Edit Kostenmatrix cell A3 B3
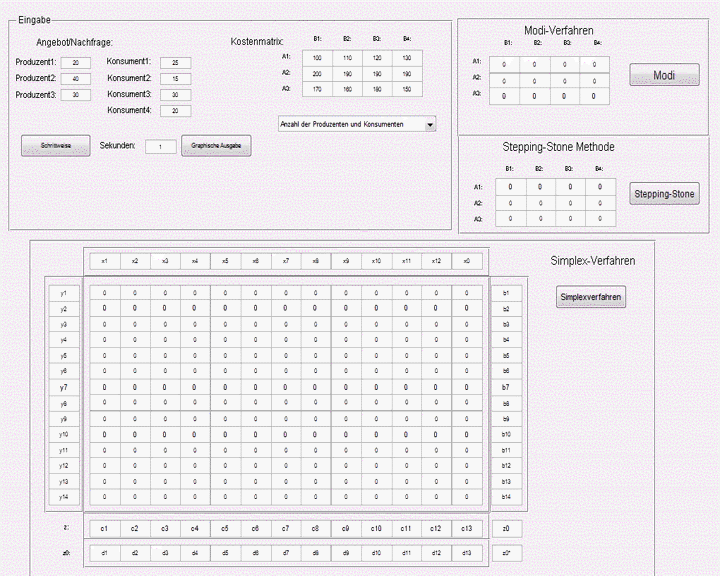 pos(377,90)
